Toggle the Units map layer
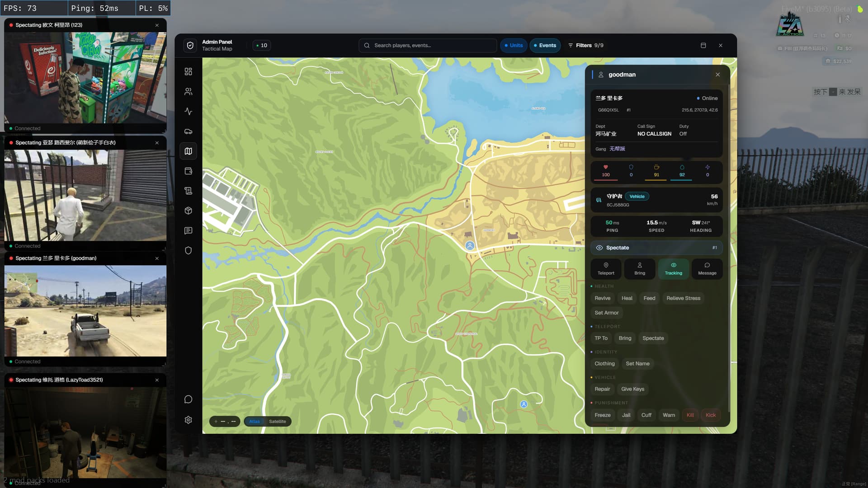This screenshot has width=868, height=488. (x=514, y=45)
